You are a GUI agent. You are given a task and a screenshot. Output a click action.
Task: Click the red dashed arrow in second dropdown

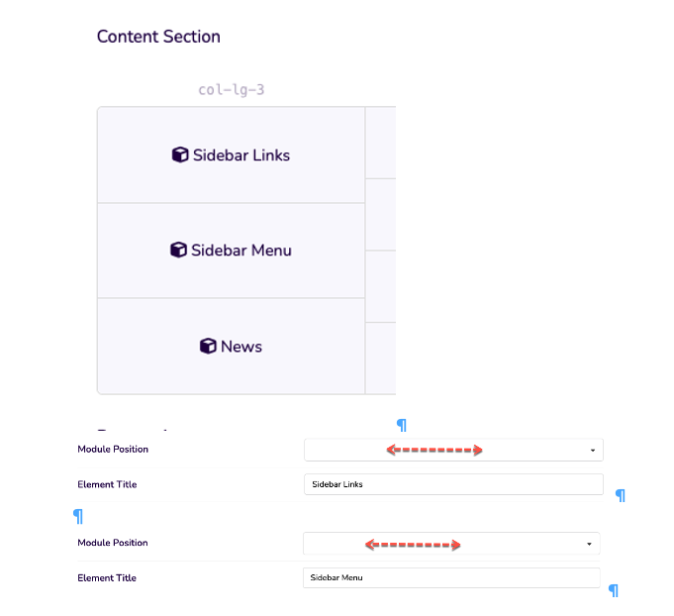(x=413, y=545)
